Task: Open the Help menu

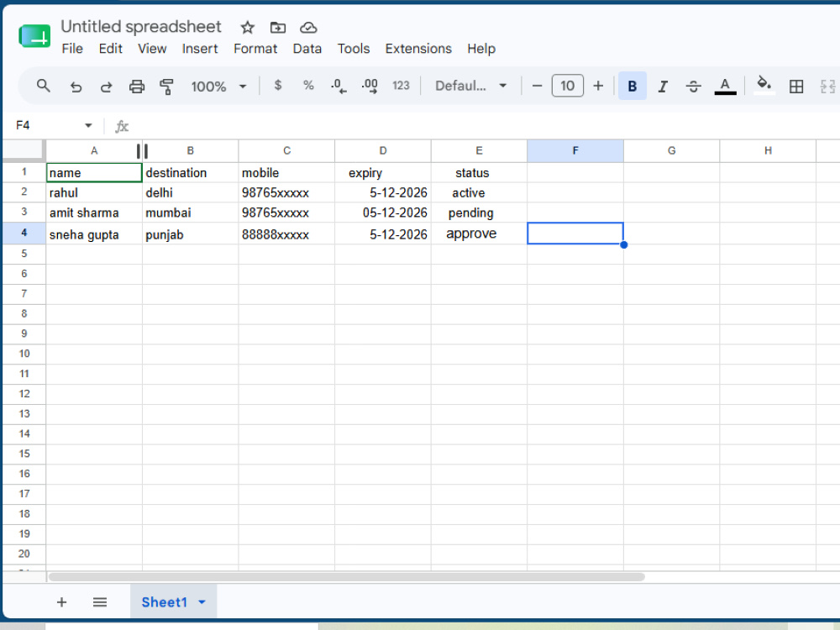Action: (481, 49)
